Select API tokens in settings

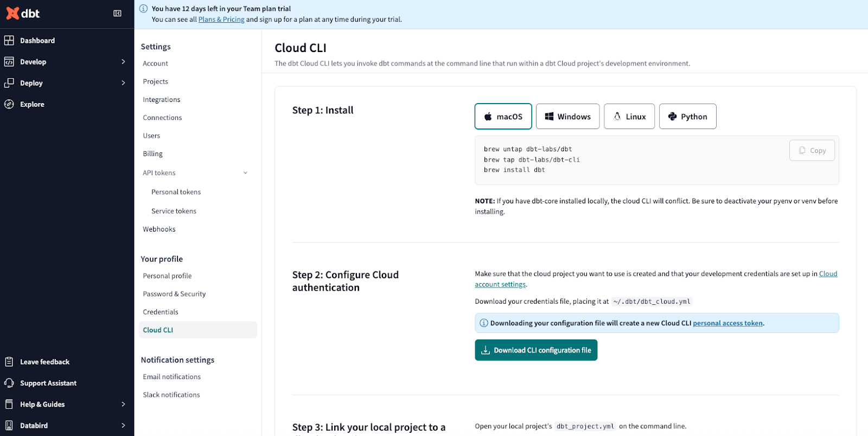tap(159, 172)
